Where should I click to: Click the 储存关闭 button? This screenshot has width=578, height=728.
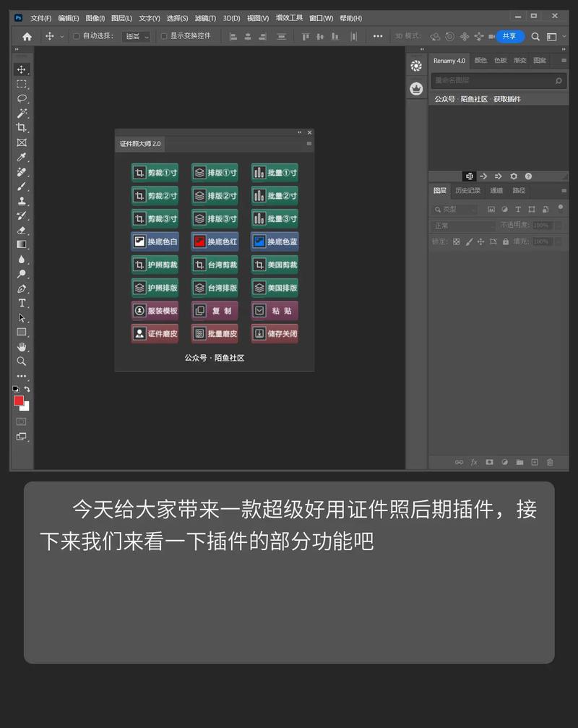(275, 334)
